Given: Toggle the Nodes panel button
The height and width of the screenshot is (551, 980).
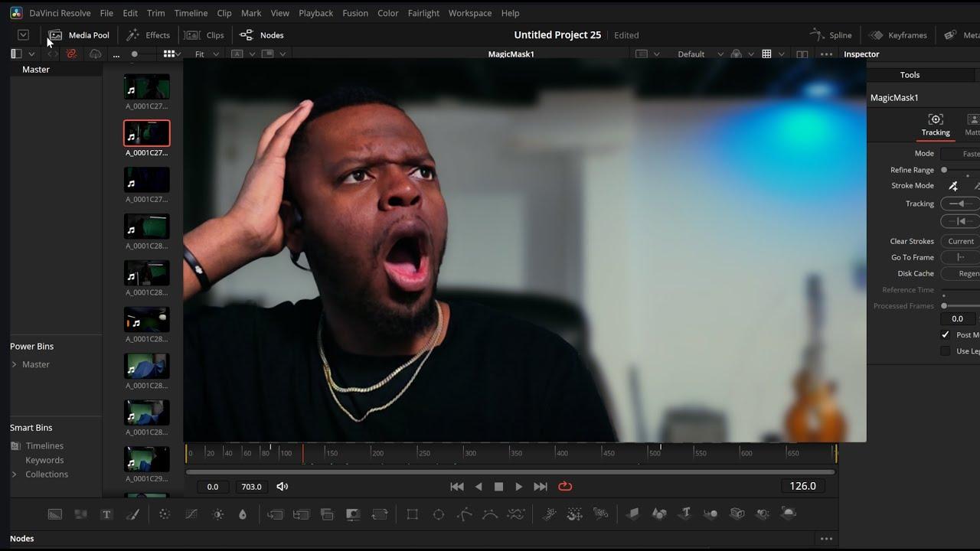Looking at the screenshot, I should tap(262, 35).
